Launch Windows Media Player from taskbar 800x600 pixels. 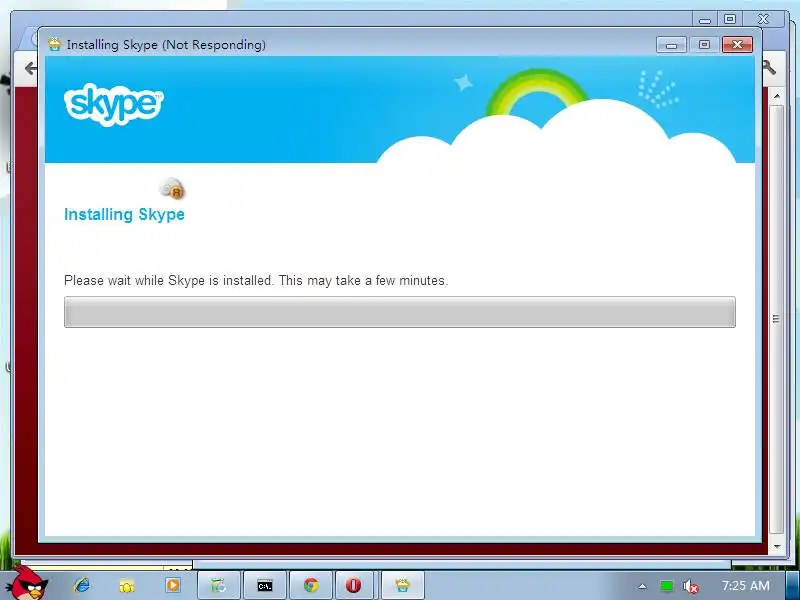pyautogui.click(x=172, y=585)
